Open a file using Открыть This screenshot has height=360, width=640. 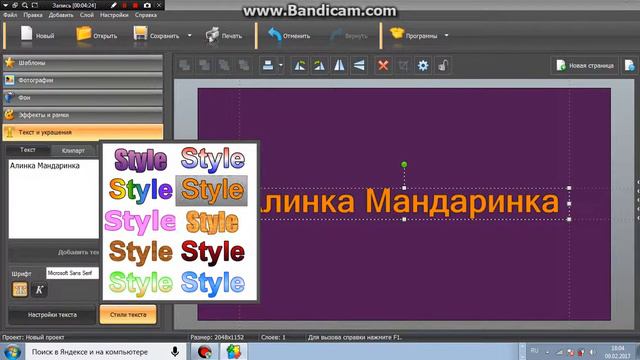(96, 35)
